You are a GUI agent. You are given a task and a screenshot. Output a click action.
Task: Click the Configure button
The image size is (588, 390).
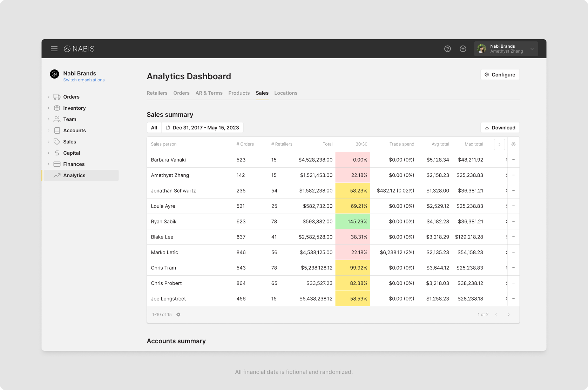[x=500, y=75]
